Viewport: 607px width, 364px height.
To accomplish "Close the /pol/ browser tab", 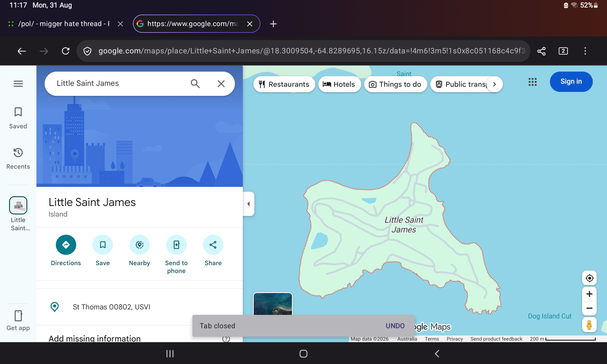I will click(x=120, y=24).
